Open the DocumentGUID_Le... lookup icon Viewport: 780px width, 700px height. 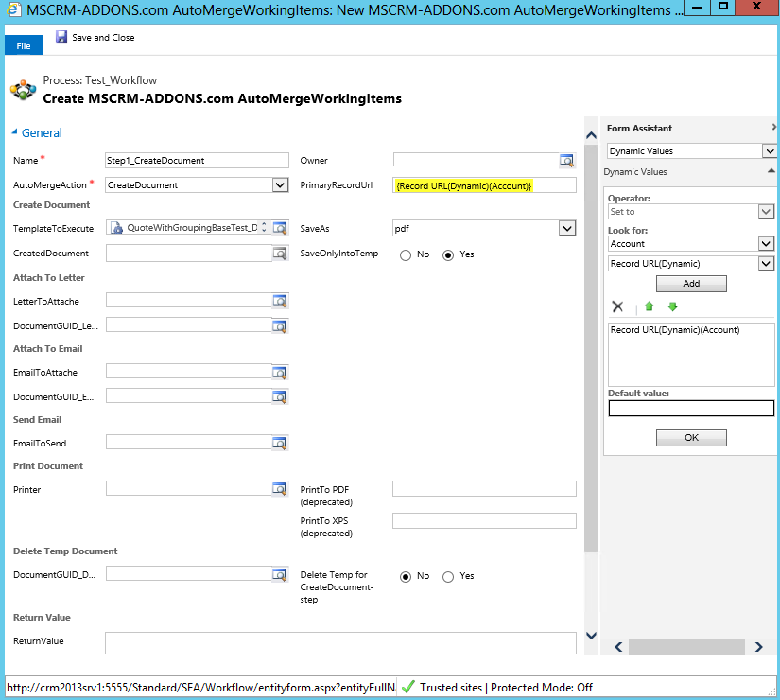(280, 325)
